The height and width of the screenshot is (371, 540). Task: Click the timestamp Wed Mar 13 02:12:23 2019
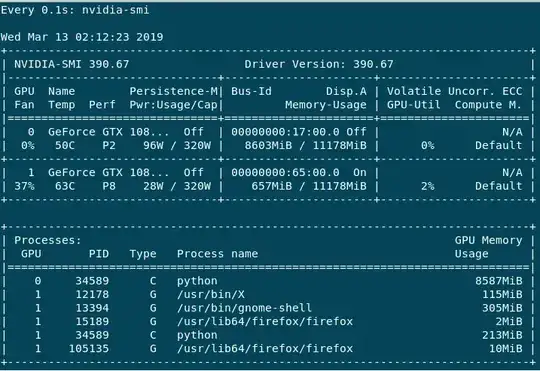[82, 37]
